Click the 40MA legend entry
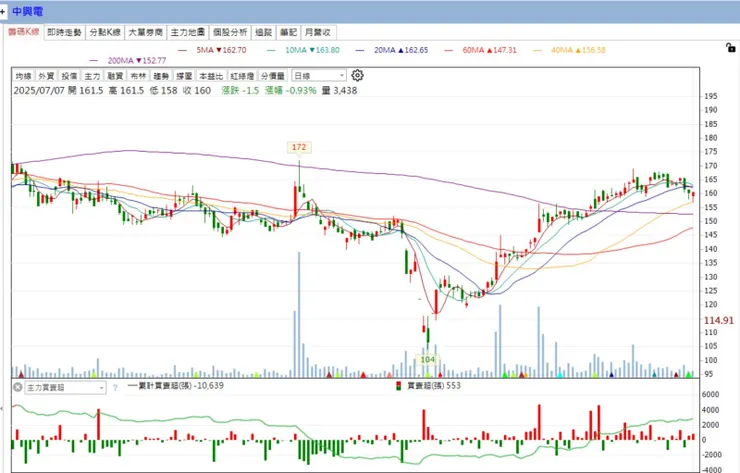 (569, 50)
